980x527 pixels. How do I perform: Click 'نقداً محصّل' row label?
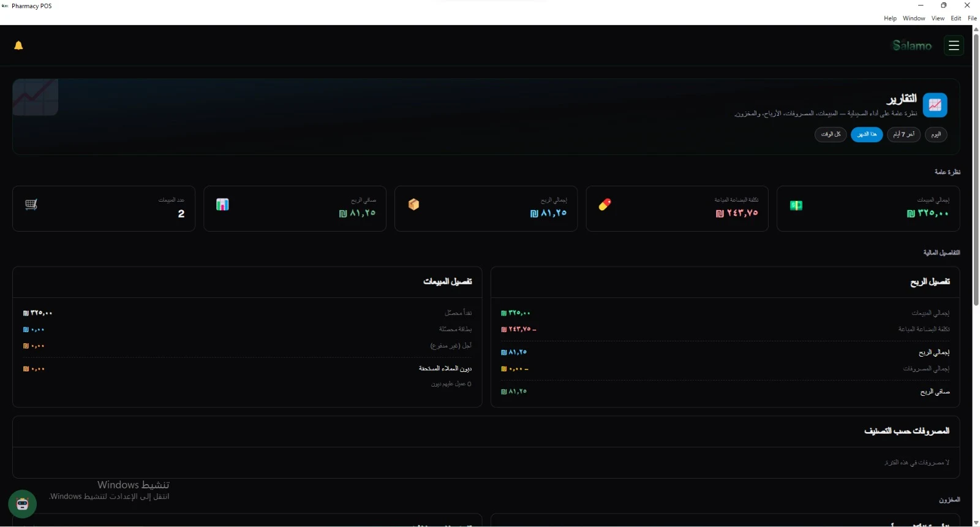coord(458,313)
